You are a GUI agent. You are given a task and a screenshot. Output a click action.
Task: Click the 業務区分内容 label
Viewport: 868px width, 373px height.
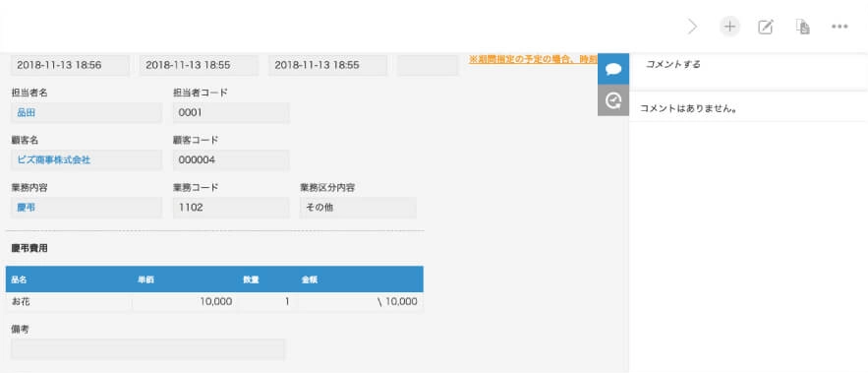click(327, 188)
